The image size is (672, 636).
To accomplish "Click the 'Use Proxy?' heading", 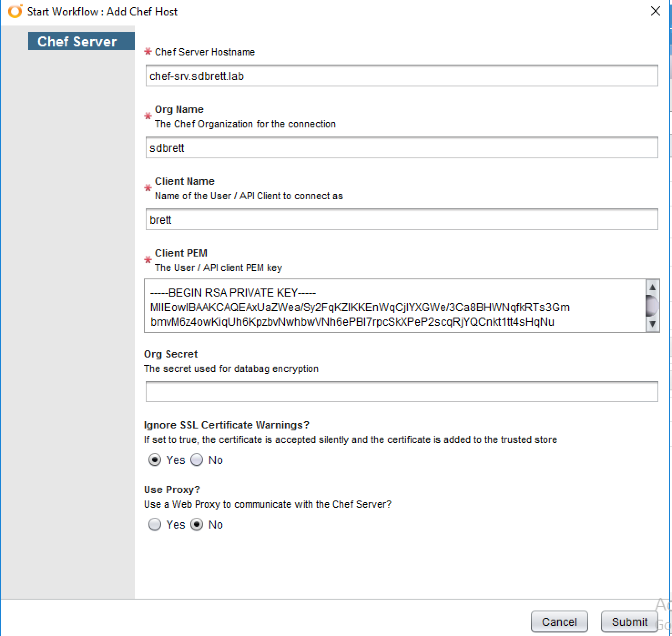I will (x=172, y=490).
